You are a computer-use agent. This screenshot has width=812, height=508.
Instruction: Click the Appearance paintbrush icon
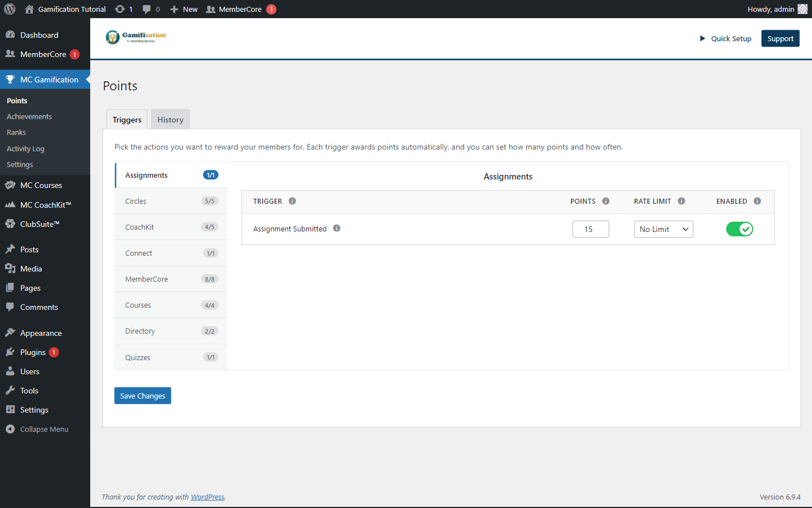[x=10, y=332]
